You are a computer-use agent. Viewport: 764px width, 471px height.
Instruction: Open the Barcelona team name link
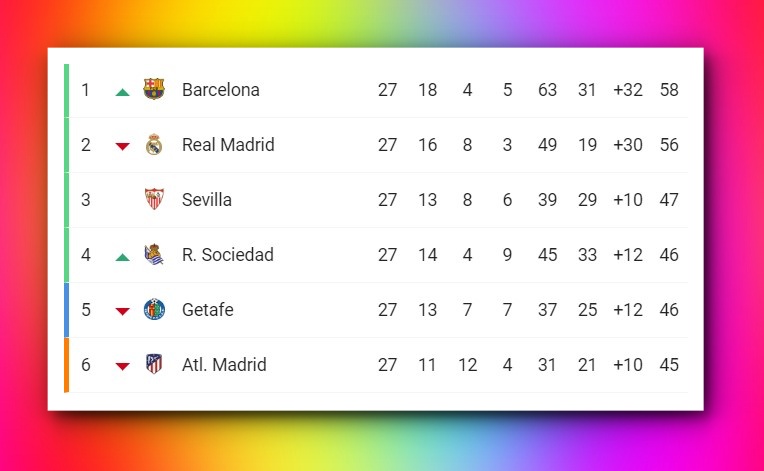pos(220,90)
